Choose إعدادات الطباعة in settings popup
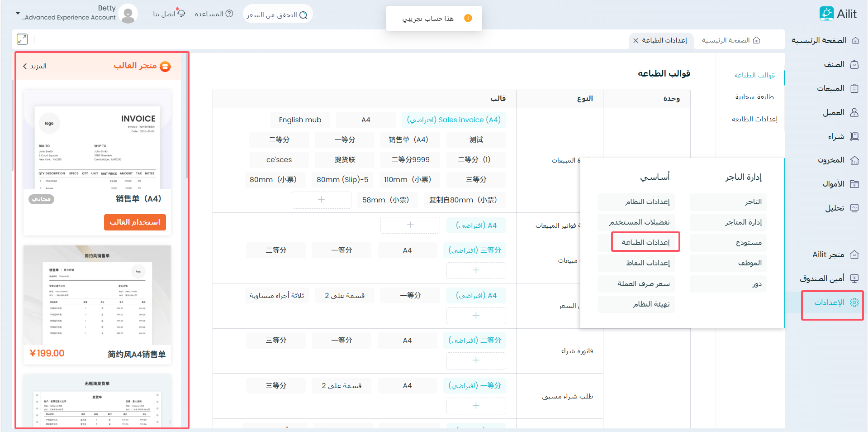 pos(645,242)
